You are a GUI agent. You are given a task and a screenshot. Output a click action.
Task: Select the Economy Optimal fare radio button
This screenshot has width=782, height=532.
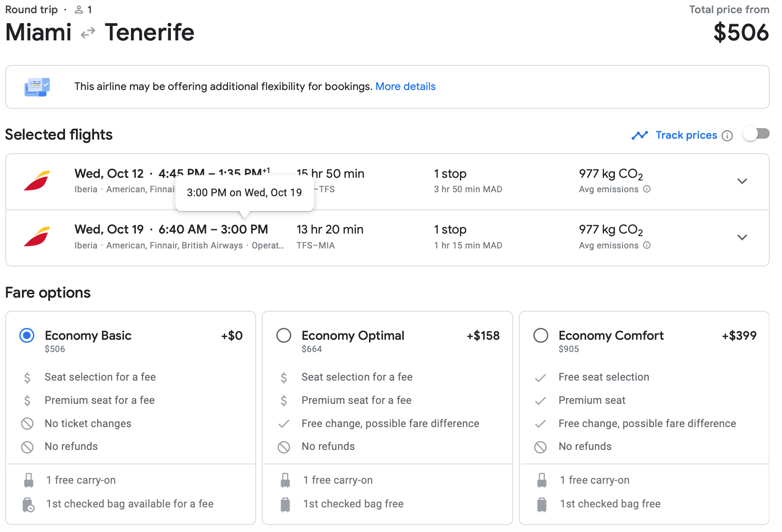coord(284,336)
